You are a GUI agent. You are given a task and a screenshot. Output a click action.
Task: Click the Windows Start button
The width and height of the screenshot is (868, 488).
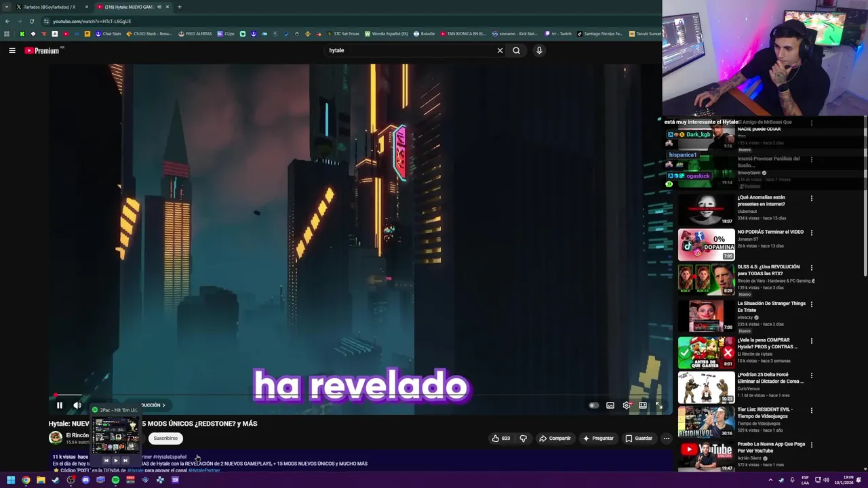pyautogui.click(x=10, y=480)
